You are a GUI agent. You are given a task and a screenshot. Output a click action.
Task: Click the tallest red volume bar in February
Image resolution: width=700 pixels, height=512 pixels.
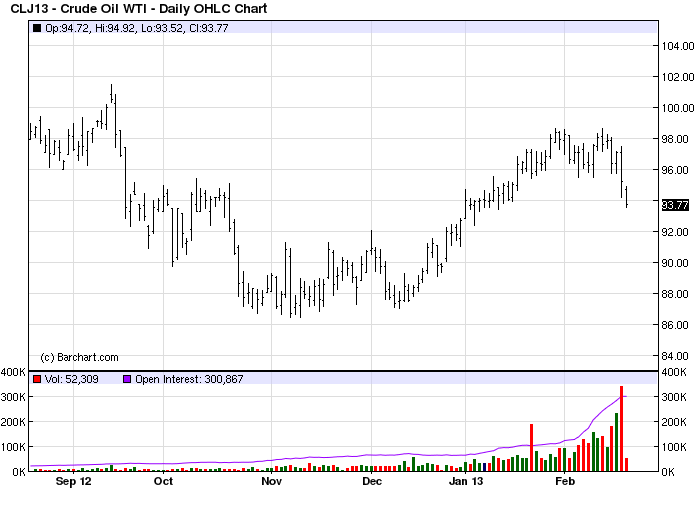point(621,429)
